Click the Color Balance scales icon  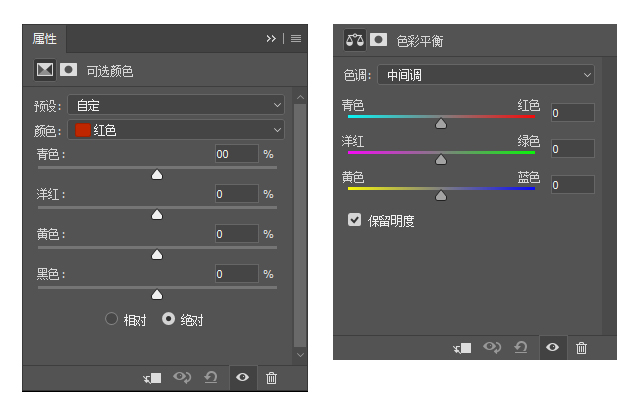(x=355, y=40)
